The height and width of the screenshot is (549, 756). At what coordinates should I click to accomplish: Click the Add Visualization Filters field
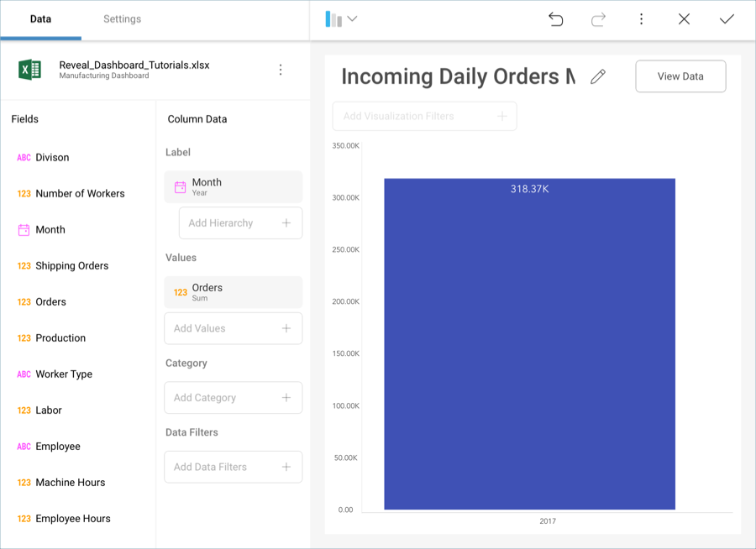(424, 116)
